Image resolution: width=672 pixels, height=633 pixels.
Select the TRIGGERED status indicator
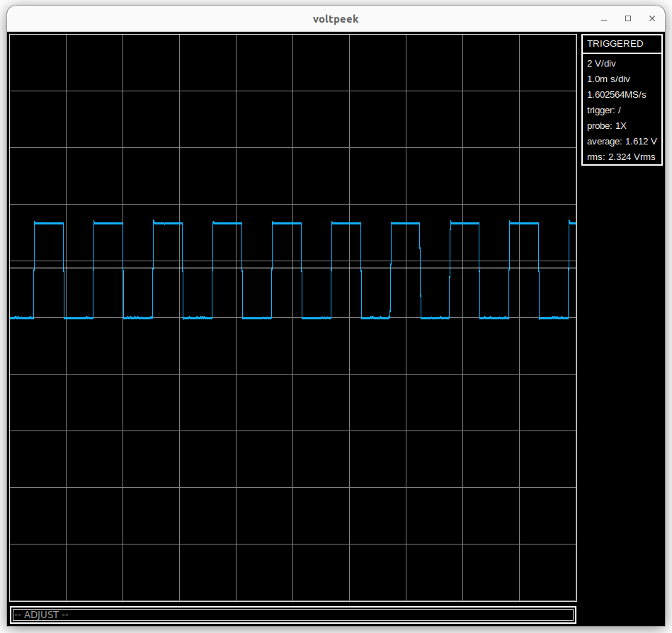coord(615,44)
